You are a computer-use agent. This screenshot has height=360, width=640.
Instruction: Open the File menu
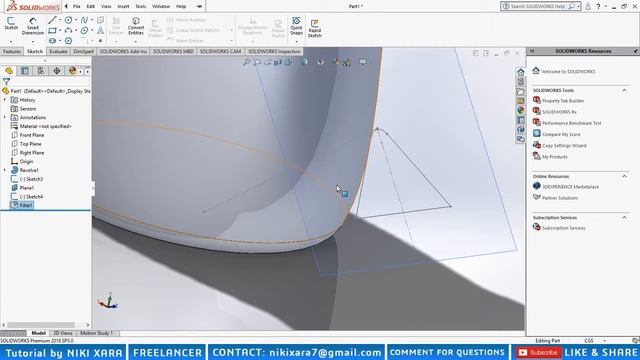pos(76,7)
